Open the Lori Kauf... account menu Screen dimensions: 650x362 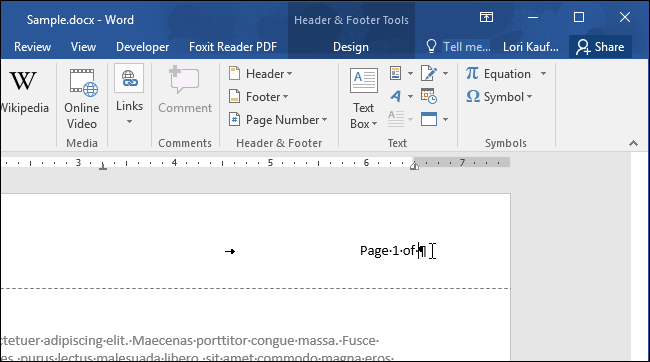pyautogui.click(x=531, y=47)
